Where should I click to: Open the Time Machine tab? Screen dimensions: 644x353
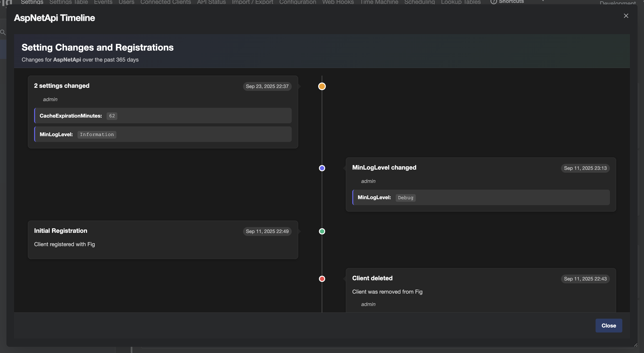point(379,2)
